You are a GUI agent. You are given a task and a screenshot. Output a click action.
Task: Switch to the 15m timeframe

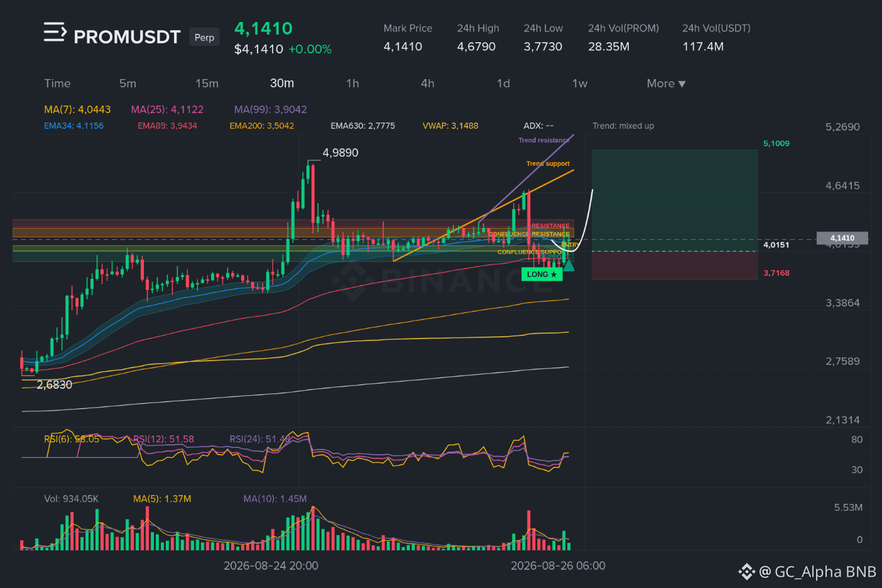coord(207,84)
